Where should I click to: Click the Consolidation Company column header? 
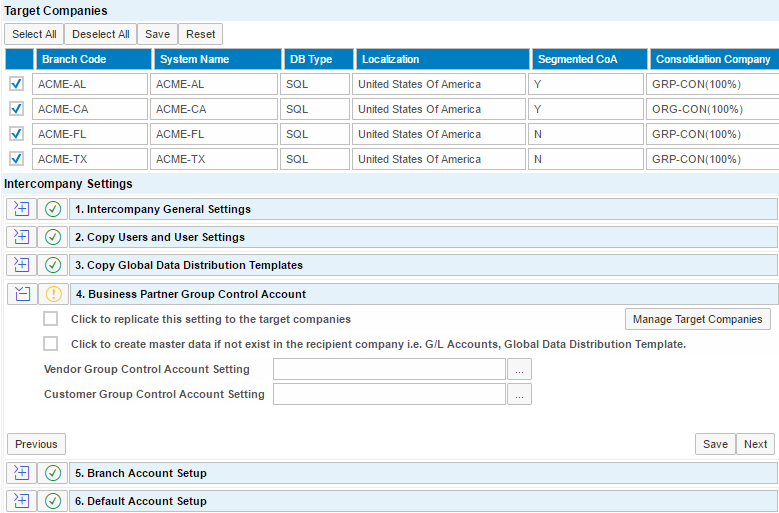coord(713,59)
